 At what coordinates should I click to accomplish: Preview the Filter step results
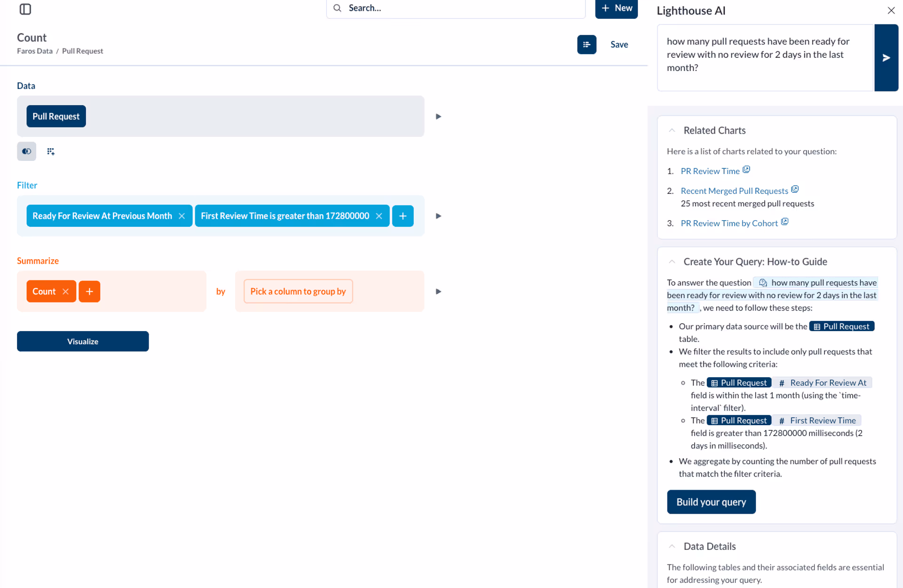coord(438,216)
